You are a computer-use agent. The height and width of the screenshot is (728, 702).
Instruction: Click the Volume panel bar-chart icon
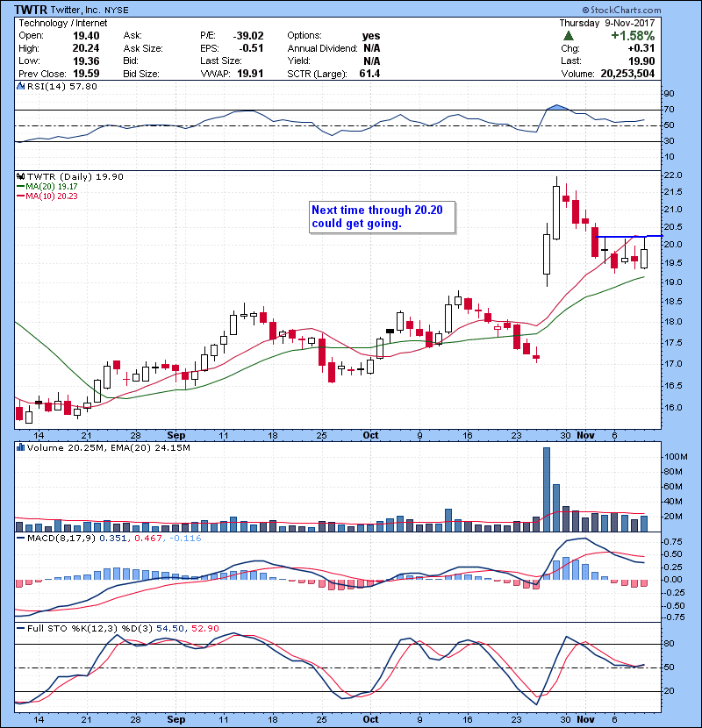coord(20,447)
